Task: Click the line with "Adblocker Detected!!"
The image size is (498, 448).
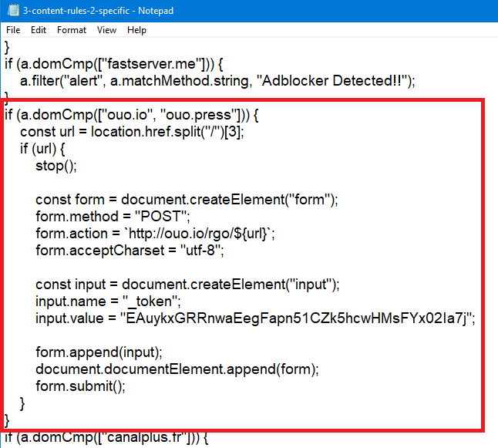Action: point(217,81)
